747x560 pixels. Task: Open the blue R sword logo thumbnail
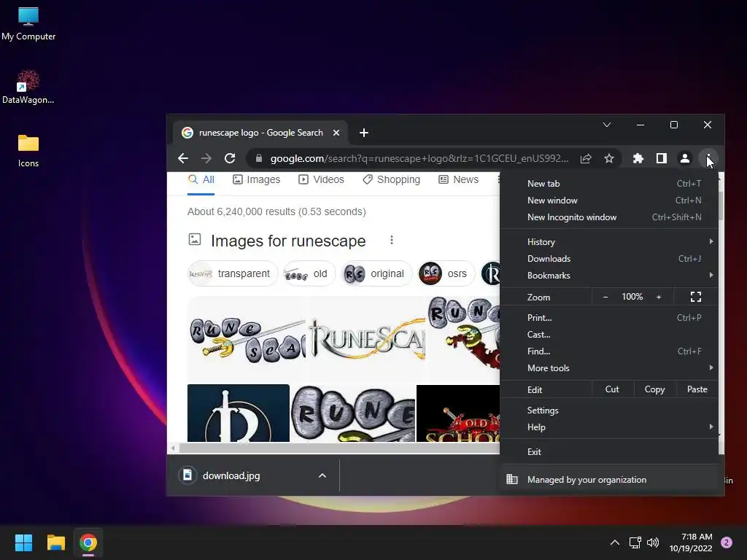tap(239, 413)
